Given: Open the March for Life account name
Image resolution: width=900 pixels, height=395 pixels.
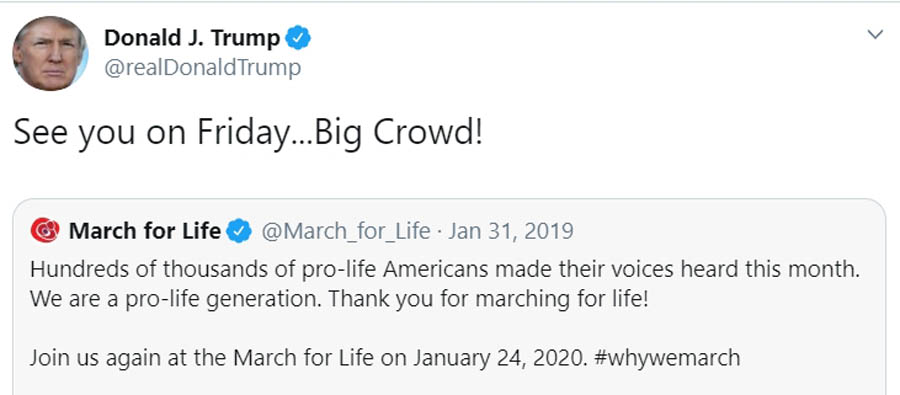Looking at the screenshot, I should tap(145, 231).
